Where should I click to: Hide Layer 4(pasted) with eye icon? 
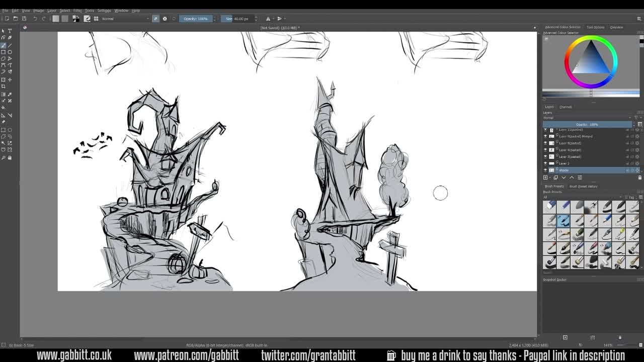pyautogui.click(x=545, y=150)
